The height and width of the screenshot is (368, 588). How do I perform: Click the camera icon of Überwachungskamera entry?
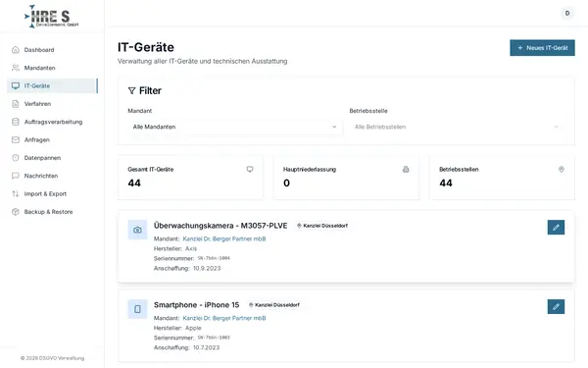tap(137, 230)
